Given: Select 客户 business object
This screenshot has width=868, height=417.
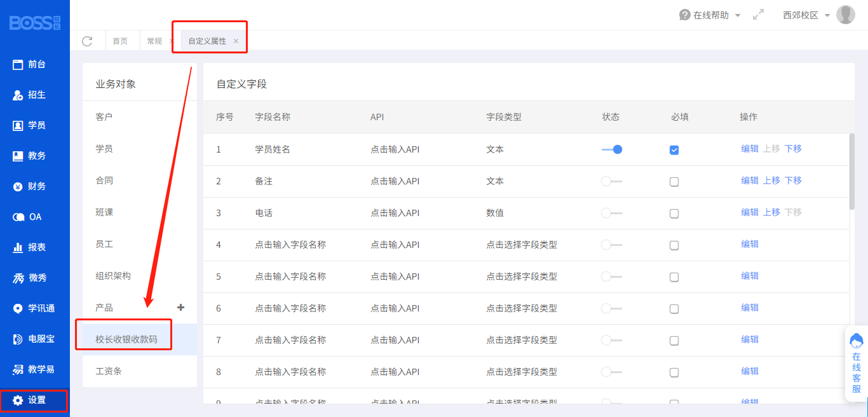Looking at the screenshot, I should pyautogui.click(x=140, y=117).
